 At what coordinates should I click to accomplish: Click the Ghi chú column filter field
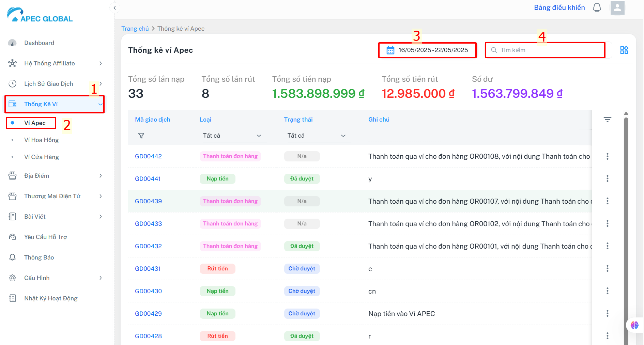coord(404,136)
